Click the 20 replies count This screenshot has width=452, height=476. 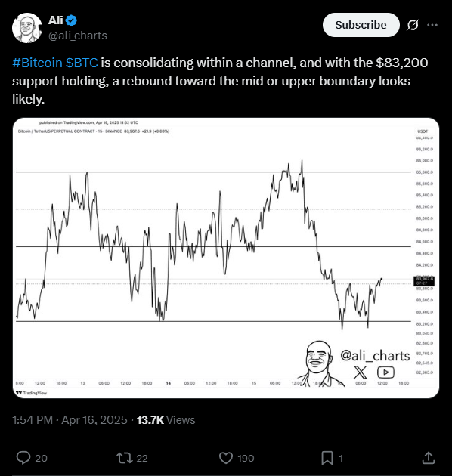pos(41,458)
